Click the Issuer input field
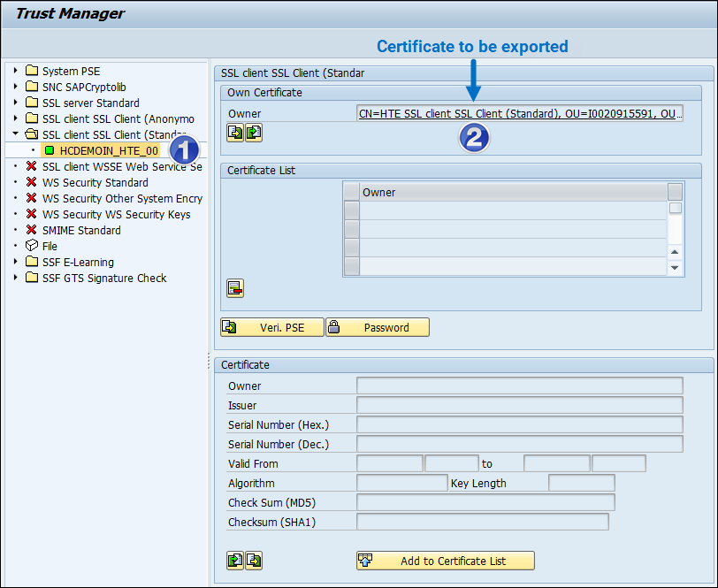This screenshot has width=718, height=588. pyautogui.click(x=520, y=405)
